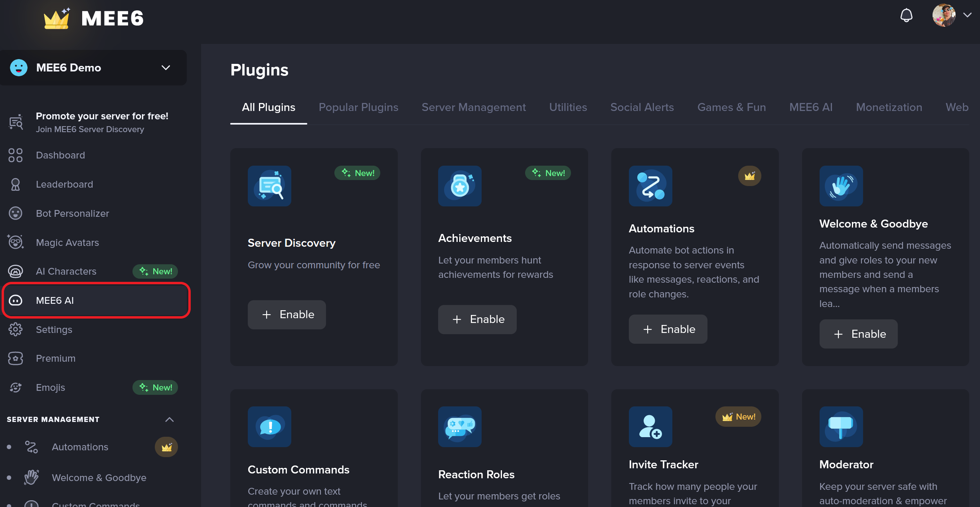Open the Games & Fun plugins tab
The width and height of the screenshot is (980, 507).
tap(731, 107)
